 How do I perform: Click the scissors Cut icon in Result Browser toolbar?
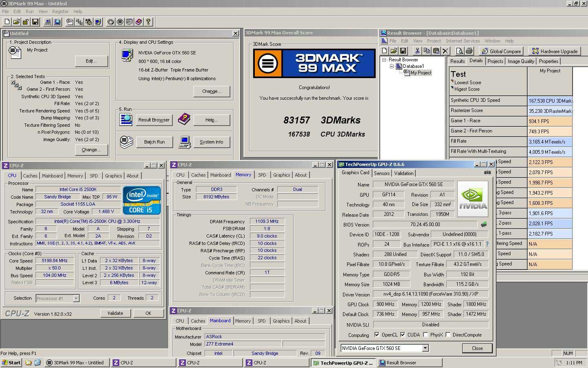[417, 51]
